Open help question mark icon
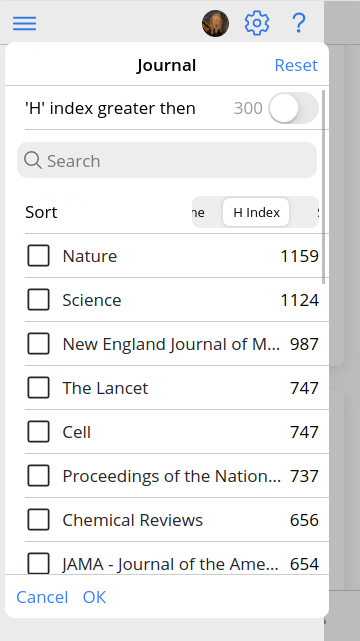The image size is (360, 641). pyautogui.click(x=300, y=23)
